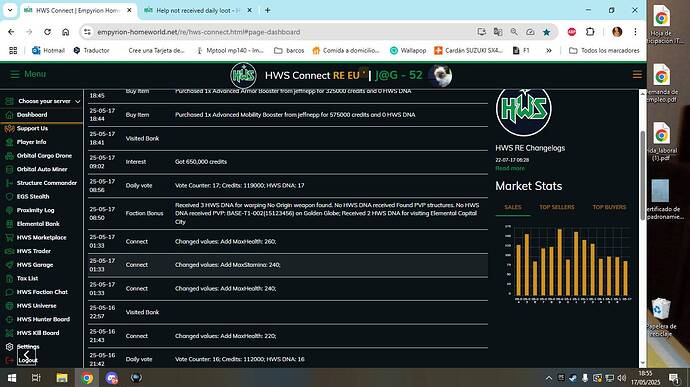Screen dimensions: 690x387
Task: Open the HWS Garage sidebar link
Action: [x=35, y=265]
